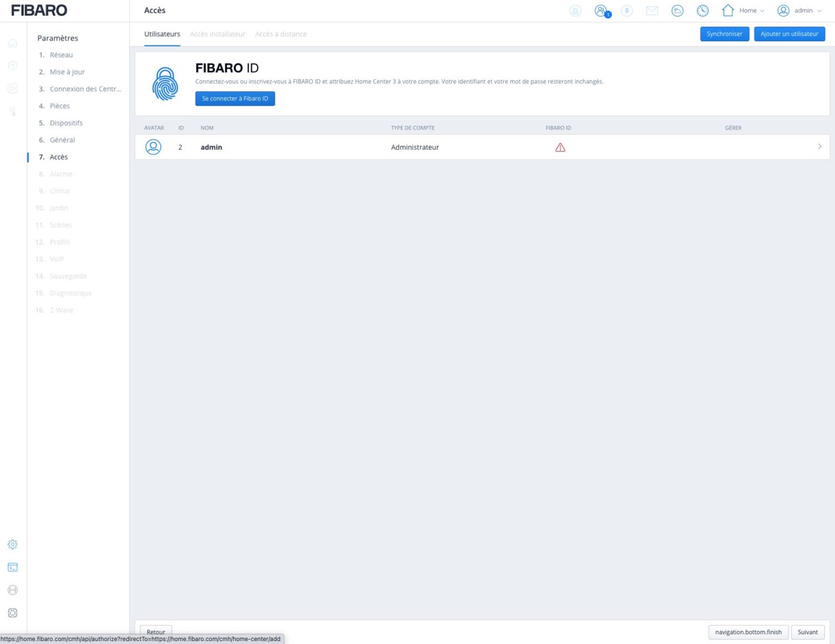This screenshot has height=644, width=835.
Task: Open the alarm bell icon in header
Action: pyautogui.click(x=575, y=11)
